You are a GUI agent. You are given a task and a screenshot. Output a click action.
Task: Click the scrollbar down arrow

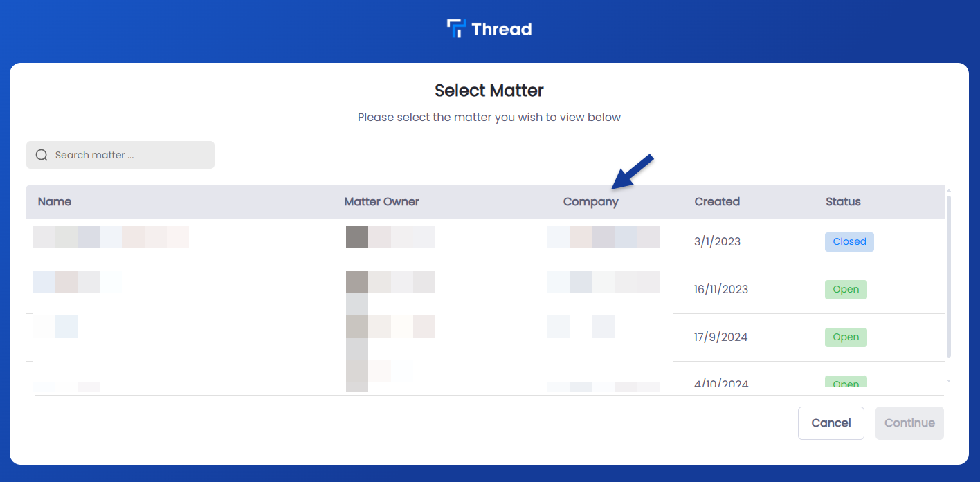949,380
